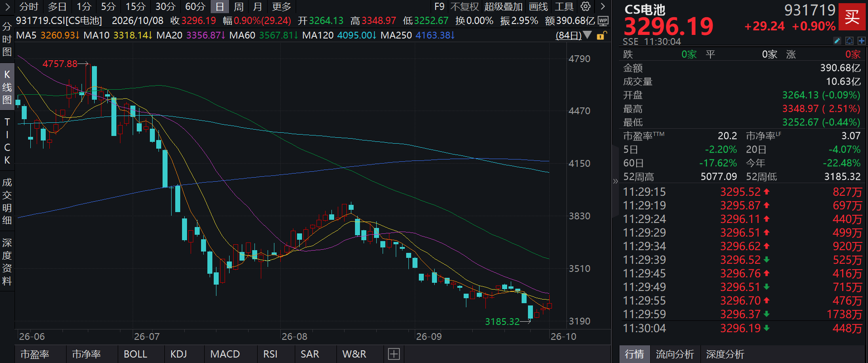Collapse the left panel chevron arrow
This screenshot has width=868, height=363.
coord(7,6)
